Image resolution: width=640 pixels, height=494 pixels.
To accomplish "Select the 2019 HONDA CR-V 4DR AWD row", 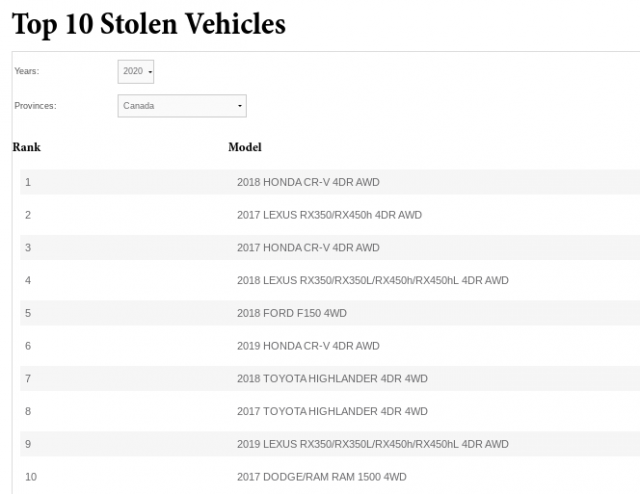I will click(330, 346).
